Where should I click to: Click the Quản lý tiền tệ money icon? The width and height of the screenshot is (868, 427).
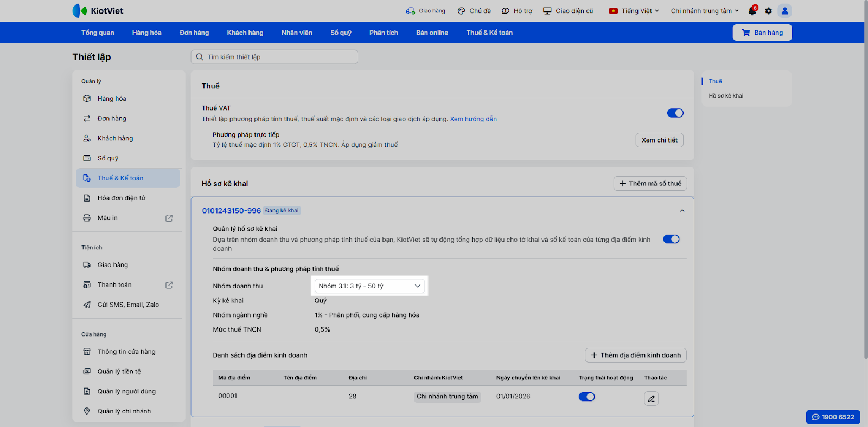tap(87, 372)
